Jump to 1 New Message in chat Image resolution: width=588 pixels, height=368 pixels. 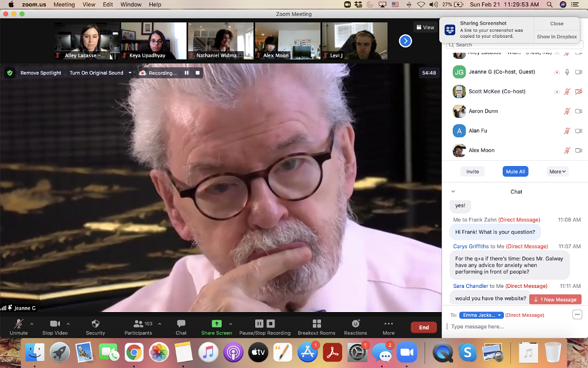click(x=555, y=299)
